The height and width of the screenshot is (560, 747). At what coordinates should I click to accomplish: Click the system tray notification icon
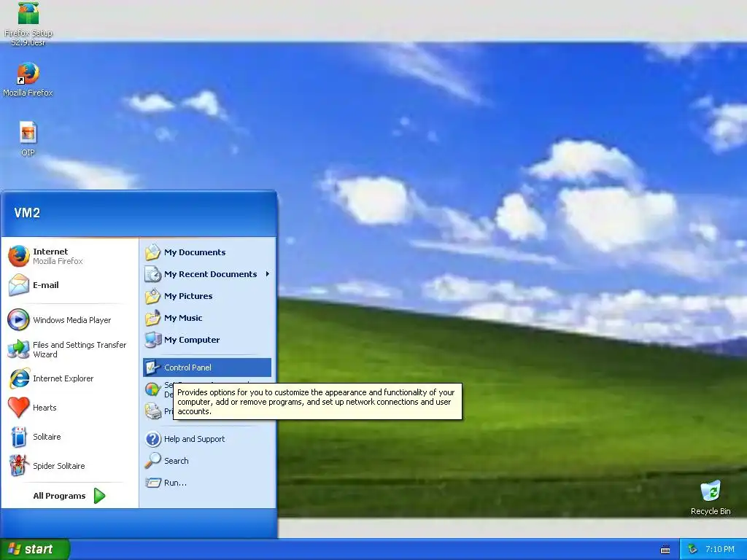pos(692,549)
